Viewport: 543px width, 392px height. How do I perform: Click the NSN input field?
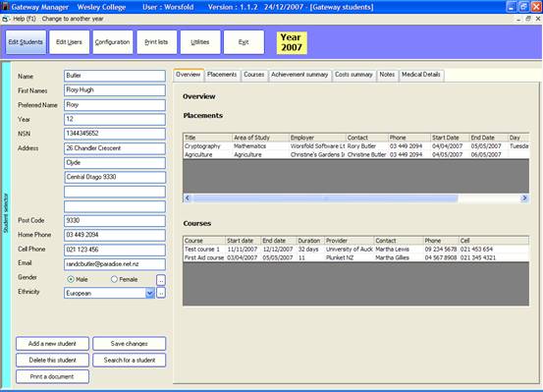[x=115, y=134]
